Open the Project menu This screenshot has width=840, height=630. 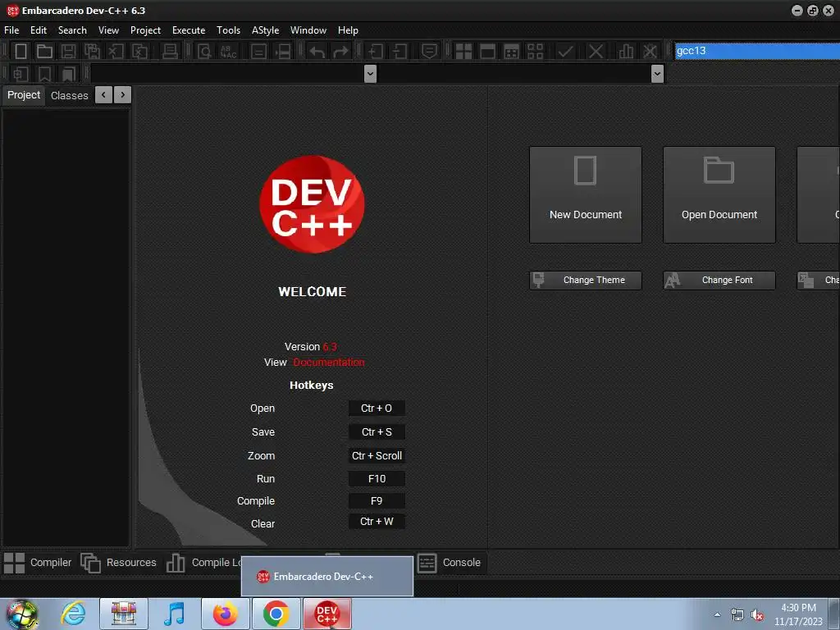145,30
